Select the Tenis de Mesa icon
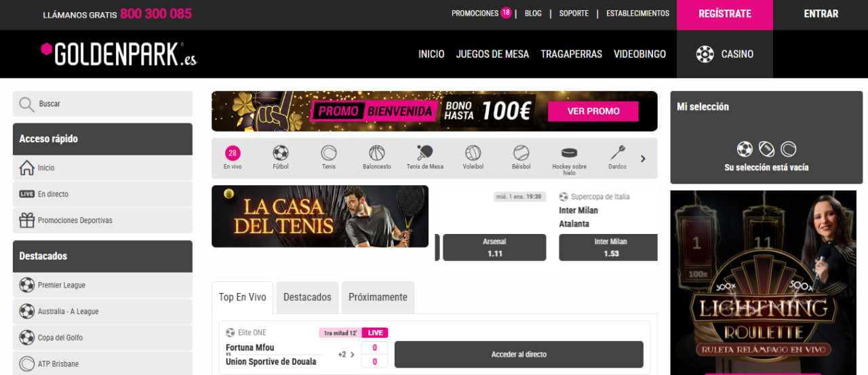 (425, 153)
